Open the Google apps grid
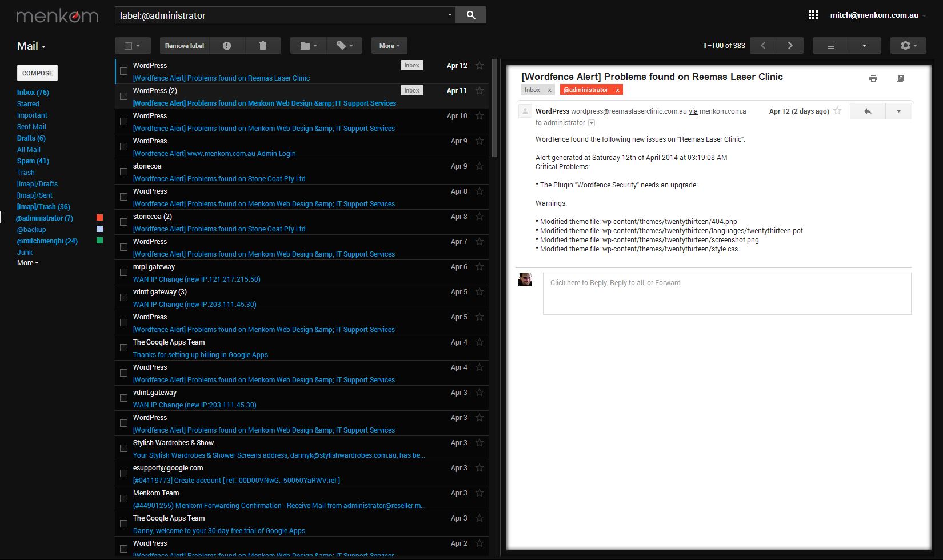The width and height of the screenshot is (943, 560). click(813, 15)
